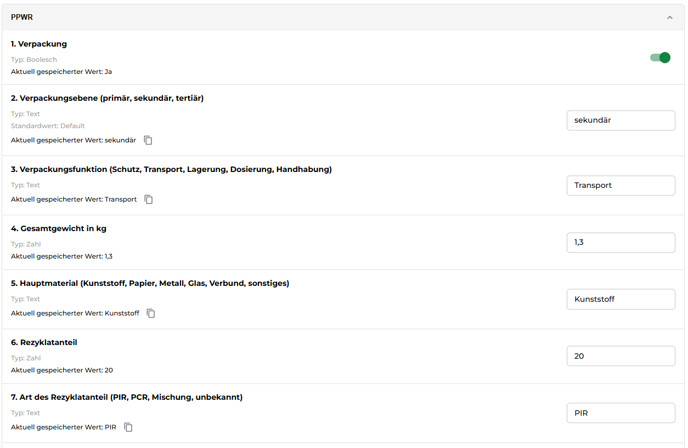
Task: Copy saved value Kunststoff
Action: coord(151,314)
